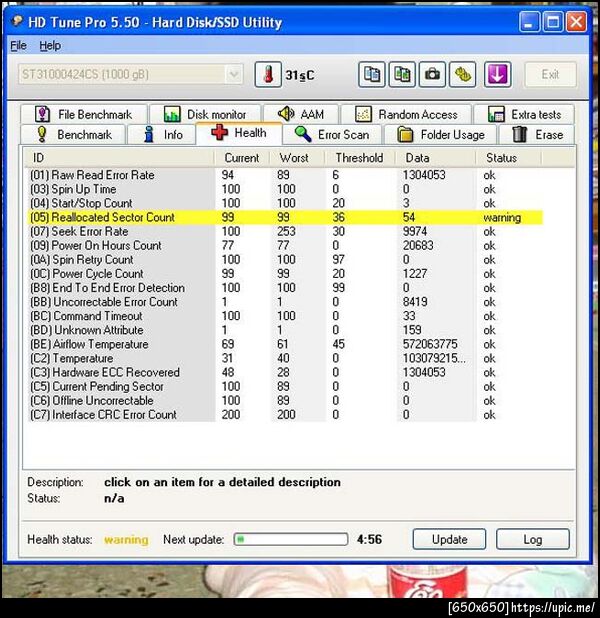
Task: Sort by the Current column header
Action: click(x=242, y=158)
